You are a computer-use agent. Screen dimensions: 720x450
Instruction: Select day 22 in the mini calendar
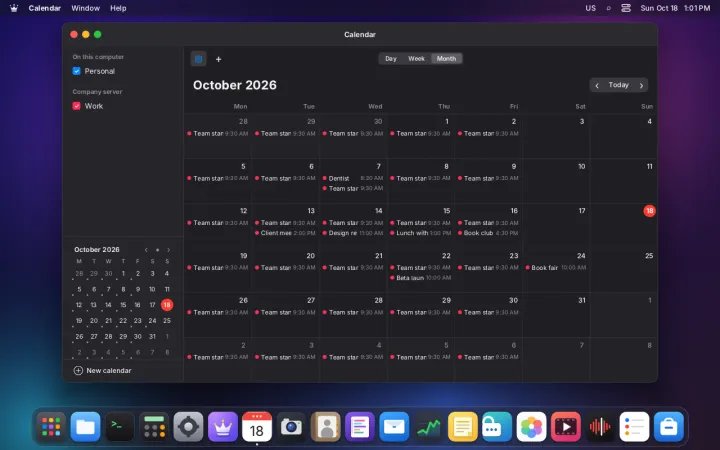point(123,321)
